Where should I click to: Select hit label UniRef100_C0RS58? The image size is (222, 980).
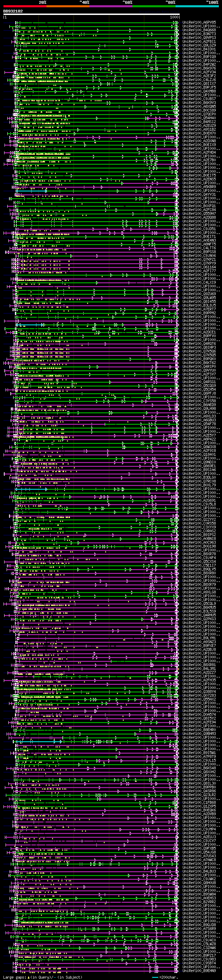pyautogui.click(x=199, y=523)
